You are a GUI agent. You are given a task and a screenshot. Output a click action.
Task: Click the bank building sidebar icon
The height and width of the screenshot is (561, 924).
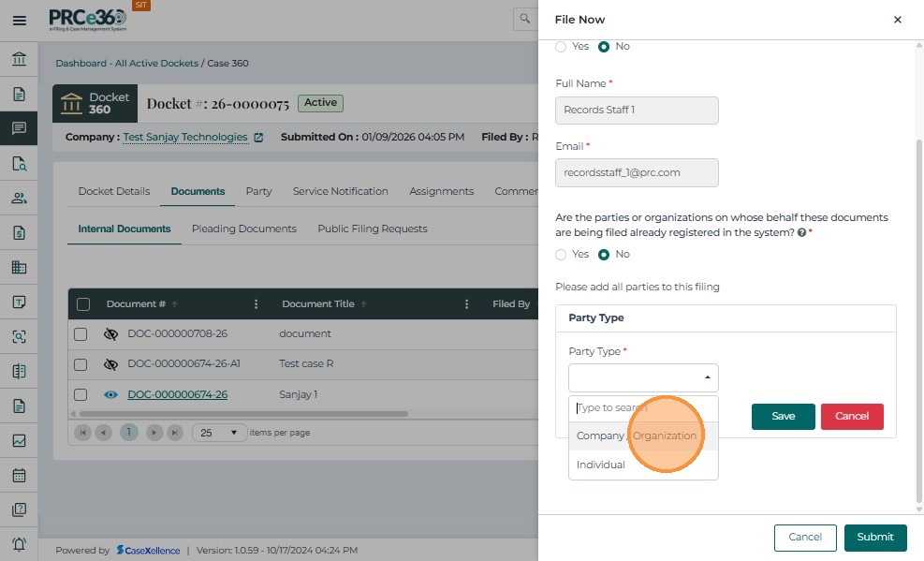click(19, 60)
